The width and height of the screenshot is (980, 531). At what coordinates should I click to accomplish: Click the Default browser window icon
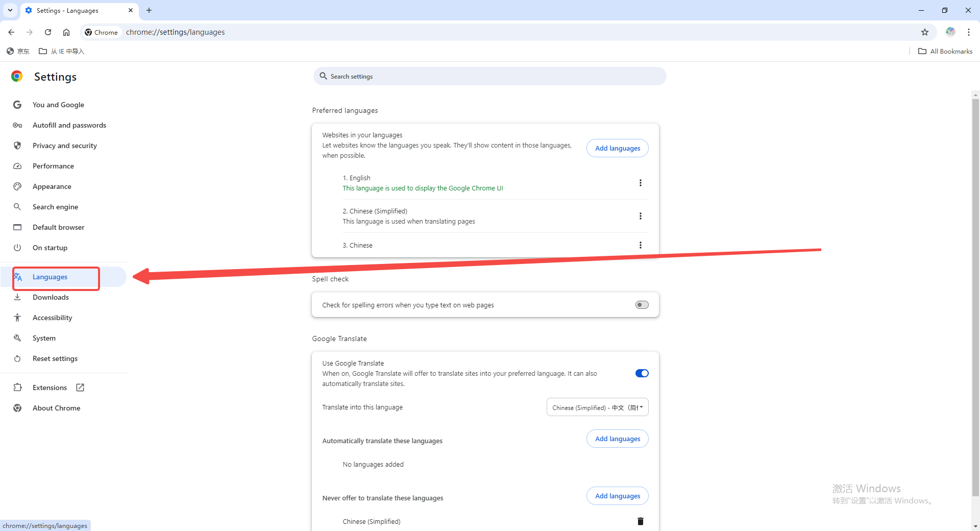coord(17,227)
